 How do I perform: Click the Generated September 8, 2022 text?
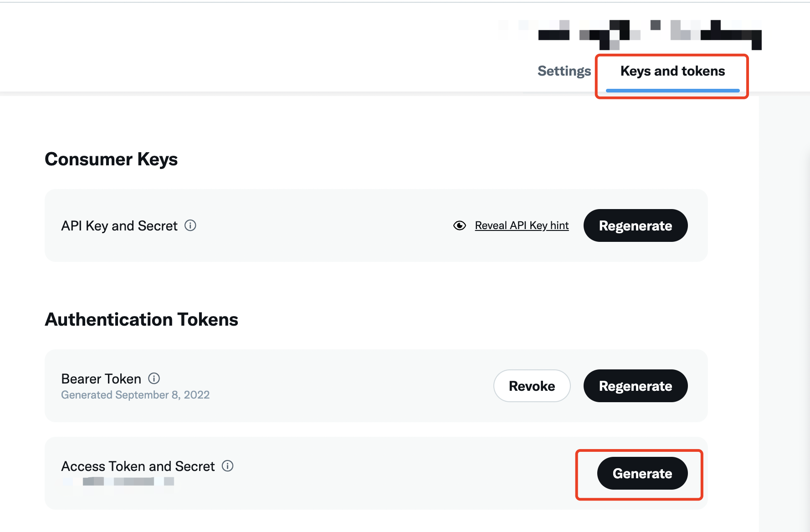[135, 395]
